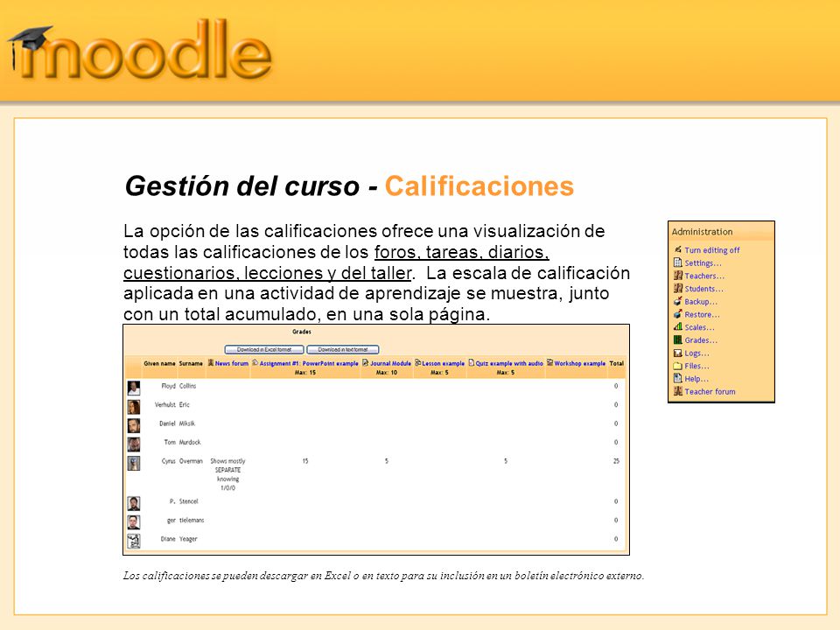Click the 'Max: 10' label under Journal Module
Image resolution: width=840 pixels, height=630 pixels.
[x=386, y=373]
